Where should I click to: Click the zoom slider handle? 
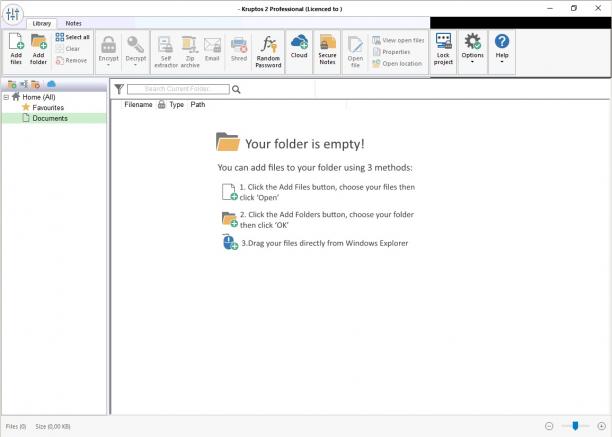tap(575, 426)
